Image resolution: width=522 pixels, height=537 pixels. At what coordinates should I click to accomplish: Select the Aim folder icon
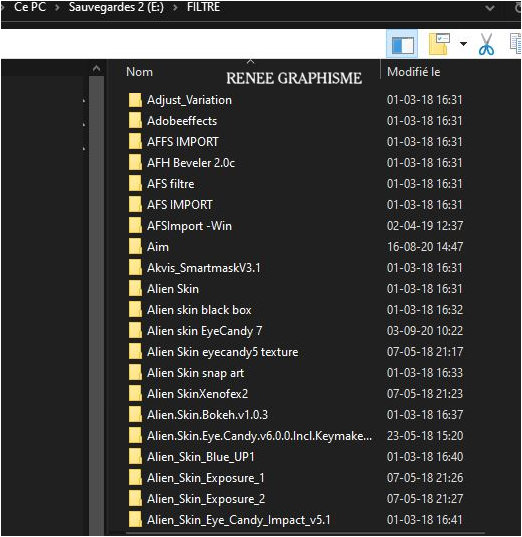[135, 247]
